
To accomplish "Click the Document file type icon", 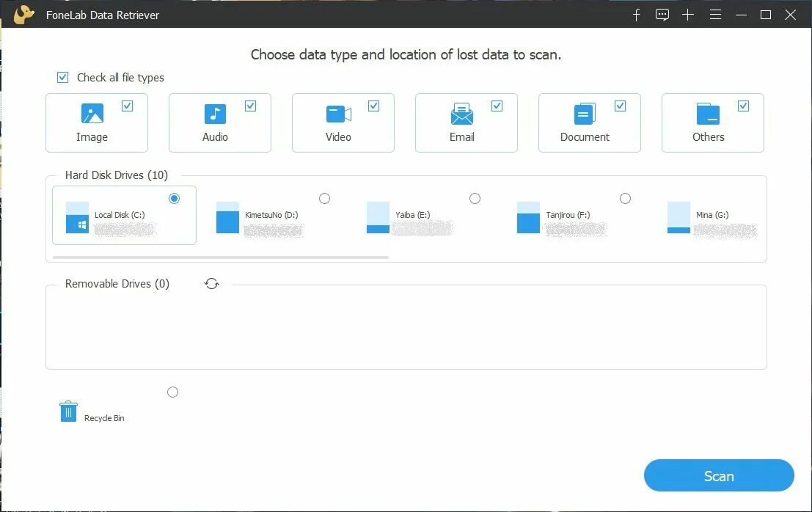I will click(585, 114).
